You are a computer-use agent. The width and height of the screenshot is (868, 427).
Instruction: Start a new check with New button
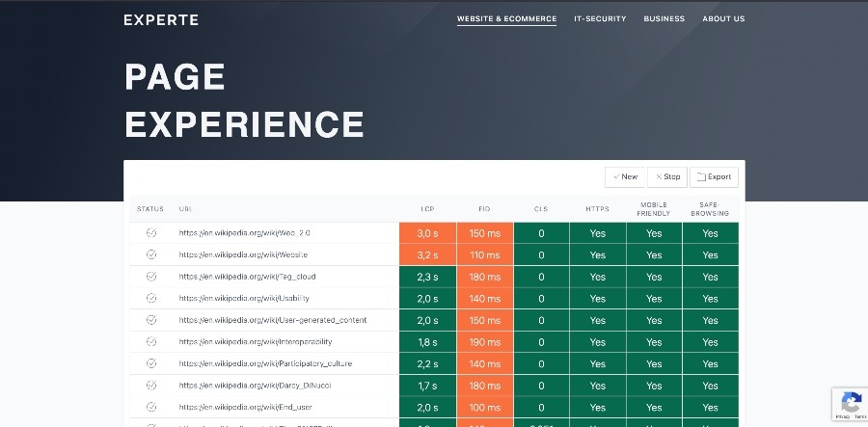(624, 177)
